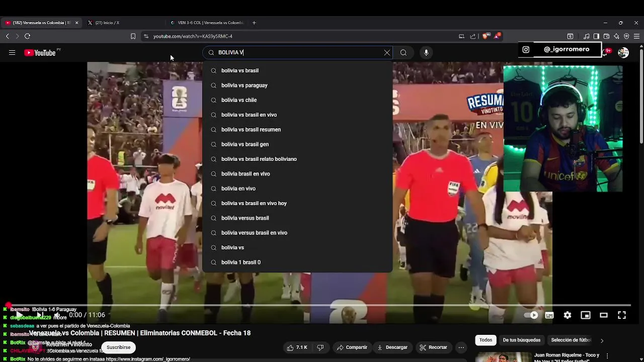Pick suggestion bolivia vs

[297, 247]
